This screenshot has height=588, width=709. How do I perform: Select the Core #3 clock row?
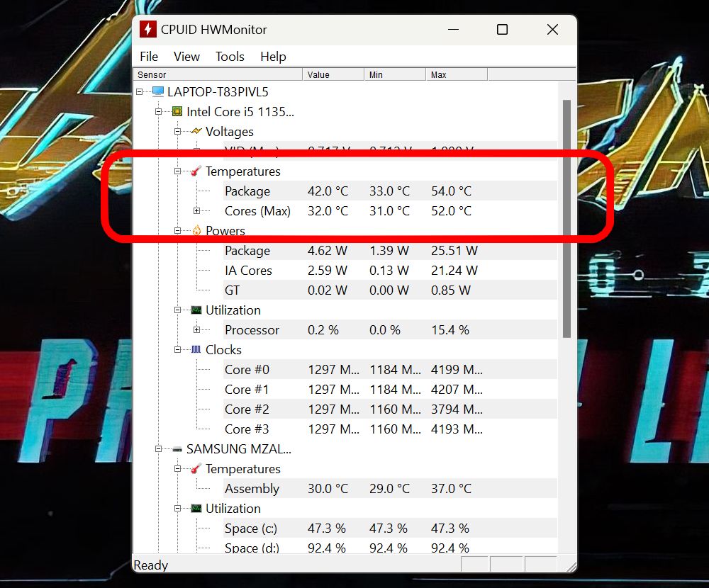tap(391, 429)
